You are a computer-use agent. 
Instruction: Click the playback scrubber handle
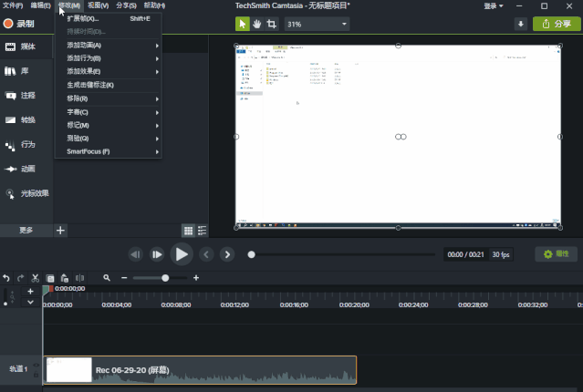click(x=251, y=254)
